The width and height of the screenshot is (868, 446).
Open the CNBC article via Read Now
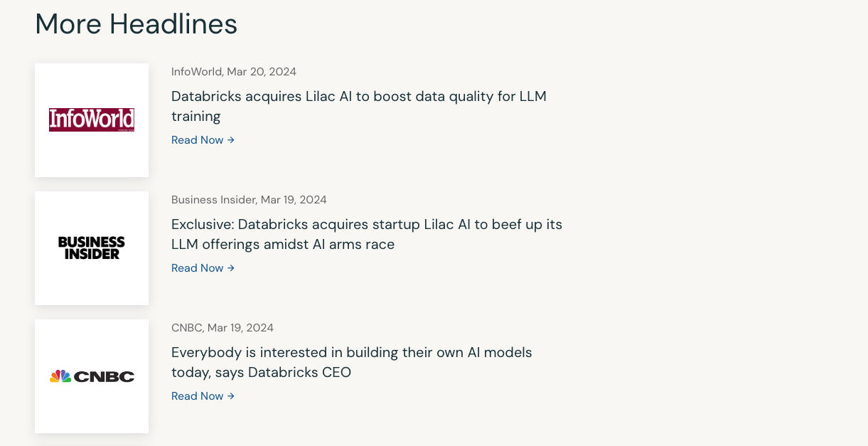pyautogui.click(x=198, y=395)
